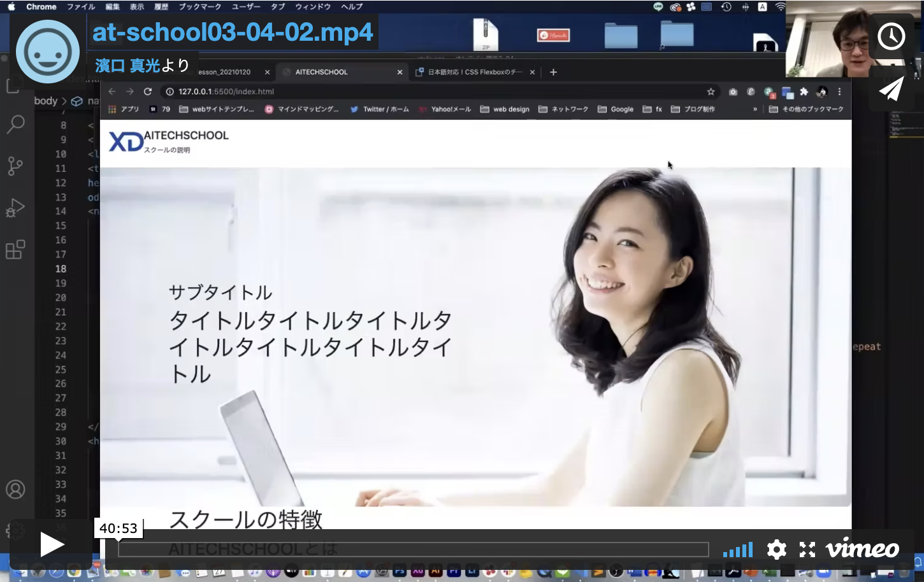Open author 濱口 真光 profile link
The image size is (924, 582).
click(127, 65)
